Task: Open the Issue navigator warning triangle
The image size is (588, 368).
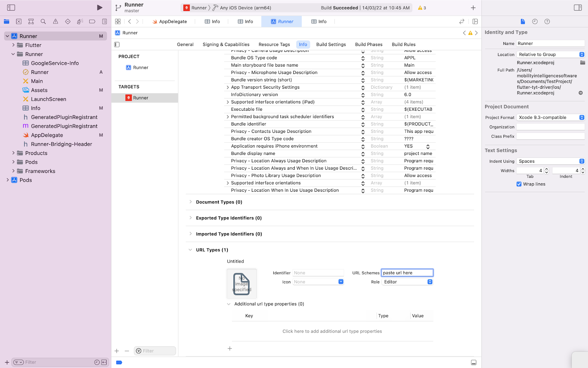Action: 55,21
